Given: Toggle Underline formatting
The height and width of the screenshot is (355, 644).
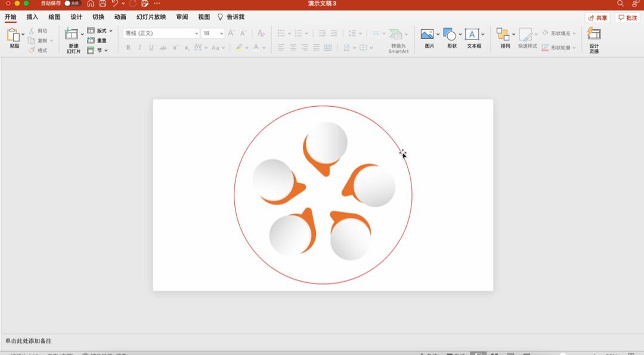Looking at the screenshot, I should (151, 48).
